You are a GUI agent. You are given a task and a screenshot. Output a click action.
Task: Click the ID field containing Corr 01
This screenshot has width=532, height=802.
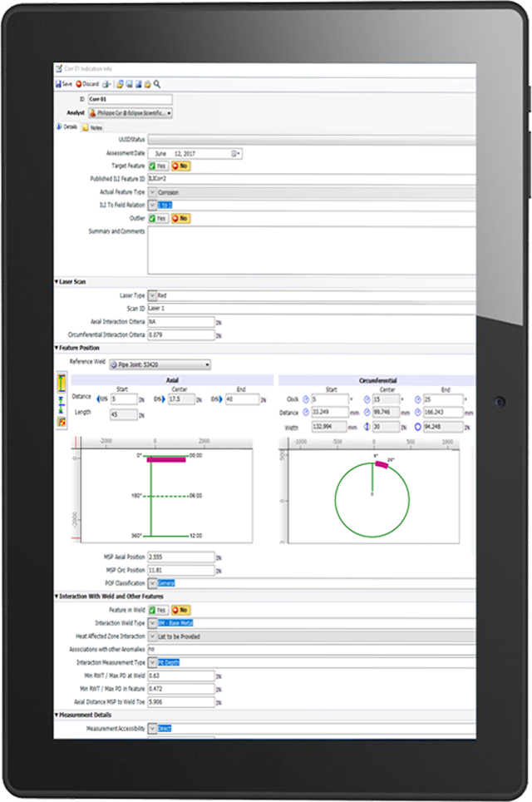click(130, 99)
